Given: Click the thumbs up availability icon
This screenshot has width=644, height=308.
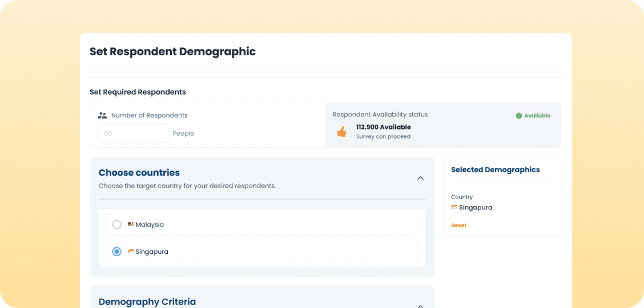Looking at the screenshot, I should [342, 132].
